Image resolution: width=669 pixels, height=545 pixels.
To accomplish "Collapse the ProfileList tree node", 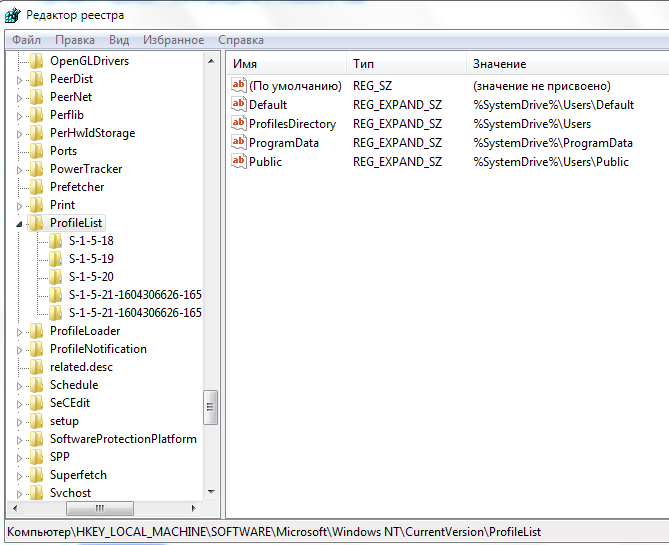I will point(19,224).
